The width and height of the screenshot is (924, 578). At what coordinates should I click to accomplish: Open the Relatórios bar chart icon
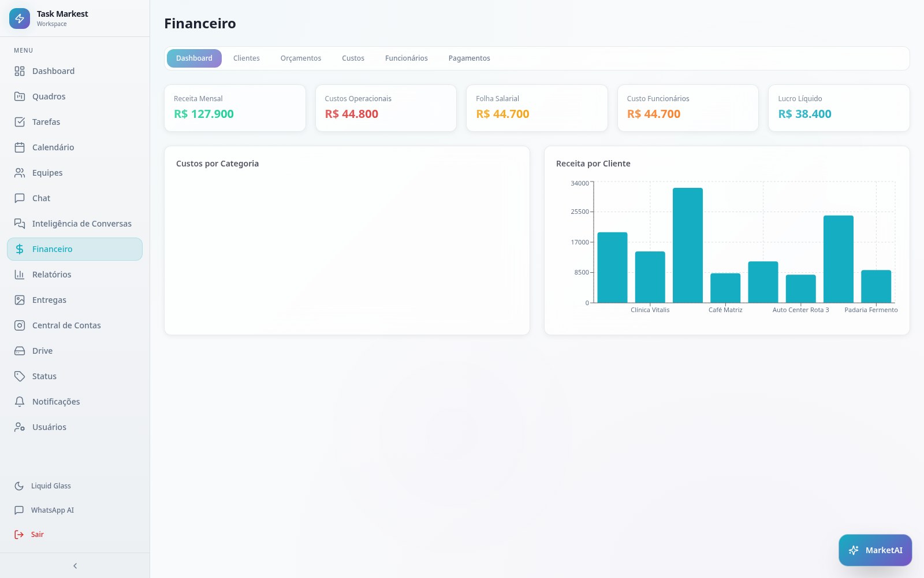[20, 275]
